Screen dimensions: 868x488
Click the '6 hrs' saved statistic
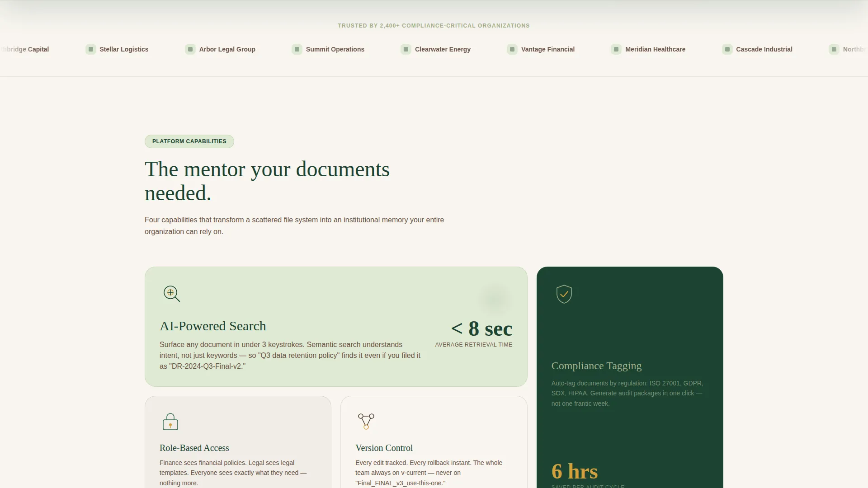point(575,471)
